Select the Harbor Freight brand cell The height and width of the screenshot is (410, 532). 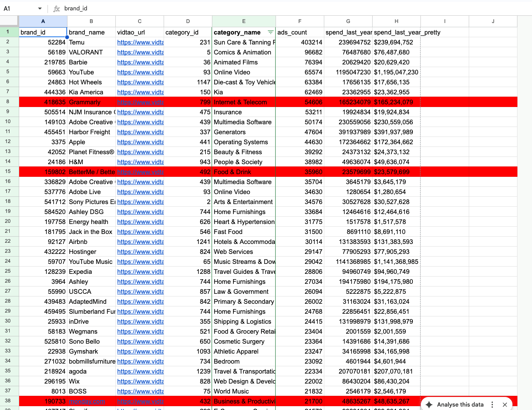[91, 132]
